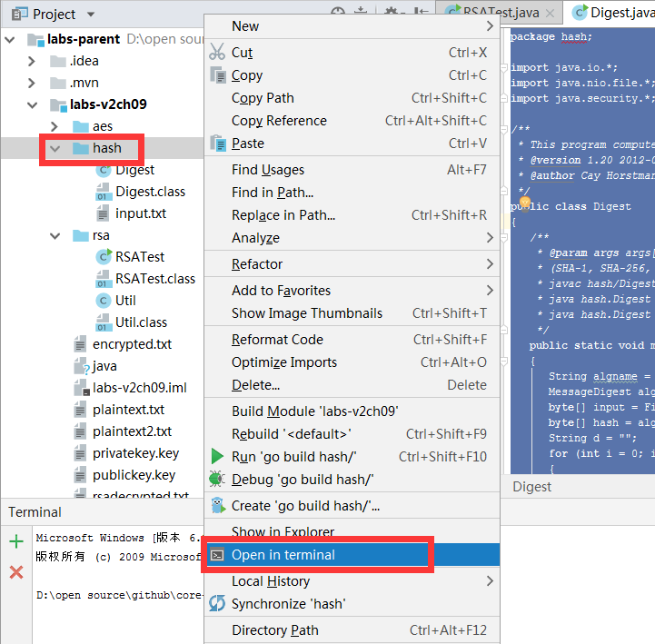This screenshot has width=655, height=644.
Task: Open the New submenu
Action: pyautogui.click(x=352, y=26)
